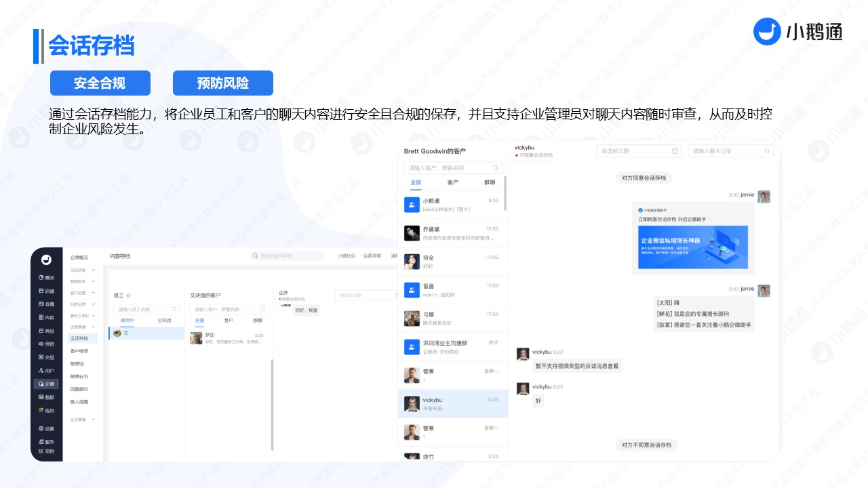
Task: Expand the 客户运营 menu group
Action: click(83, 293)
